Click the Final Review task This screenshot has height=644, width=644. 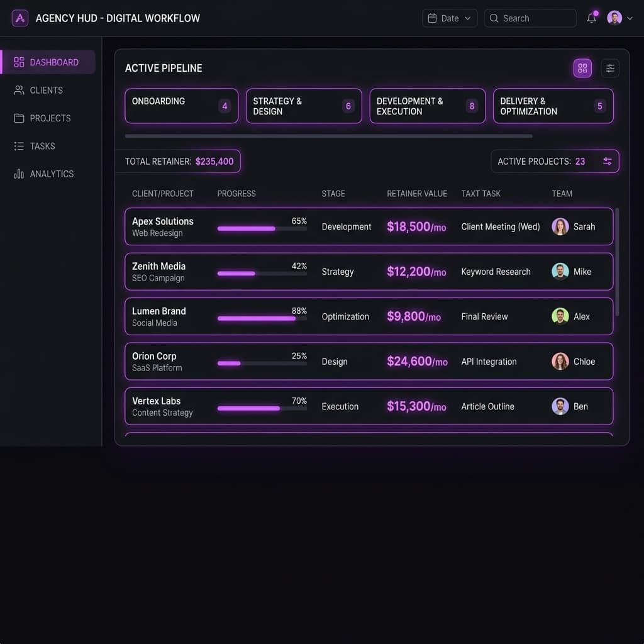(484, 316)
